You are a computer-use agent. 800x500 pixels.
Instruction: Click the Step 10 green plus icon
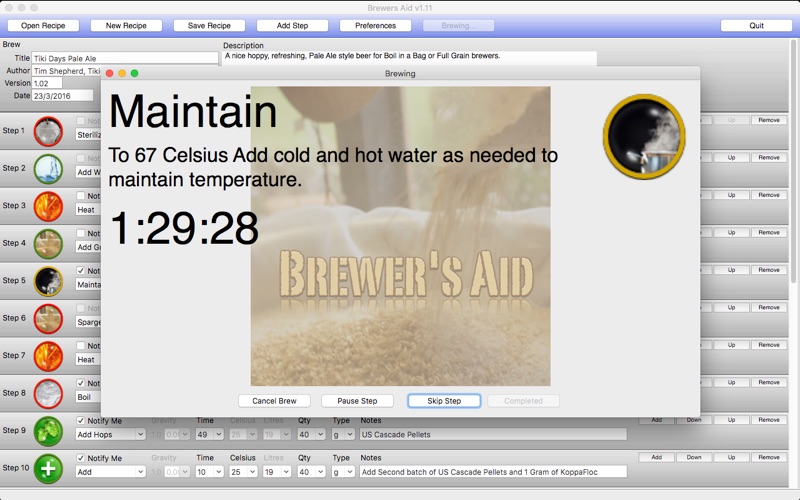tap(48, 468)
